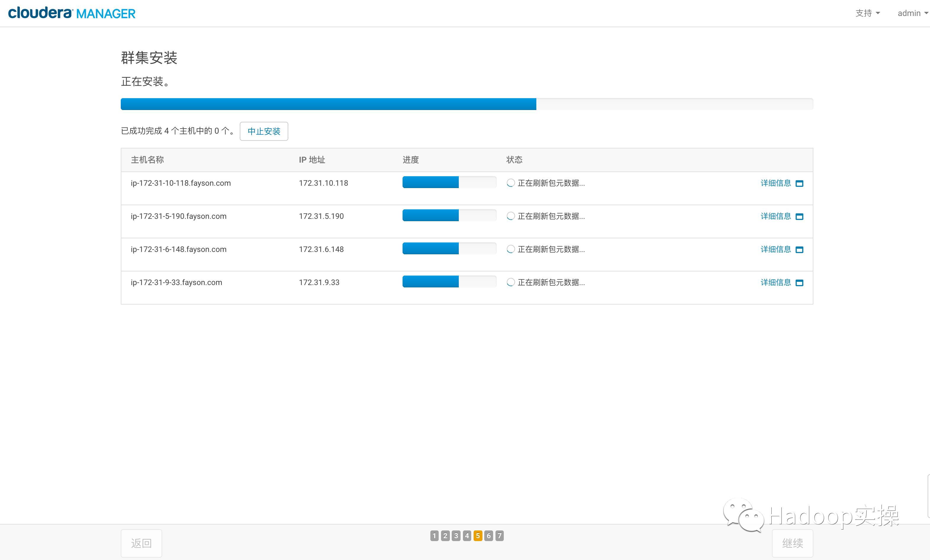Go to wizard step 1
The width and height of the screenshot is (930, 560).
434,535
